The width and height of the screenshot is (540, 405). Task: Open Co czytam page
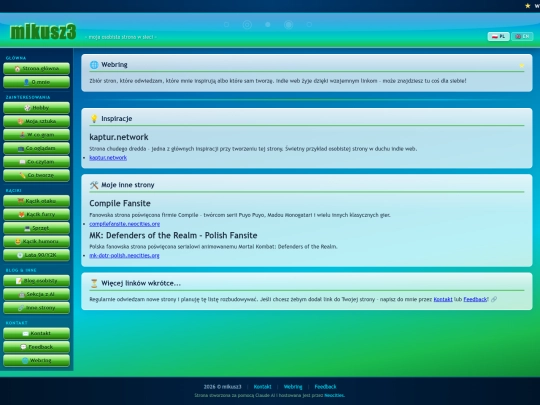(x=37, y=162)
